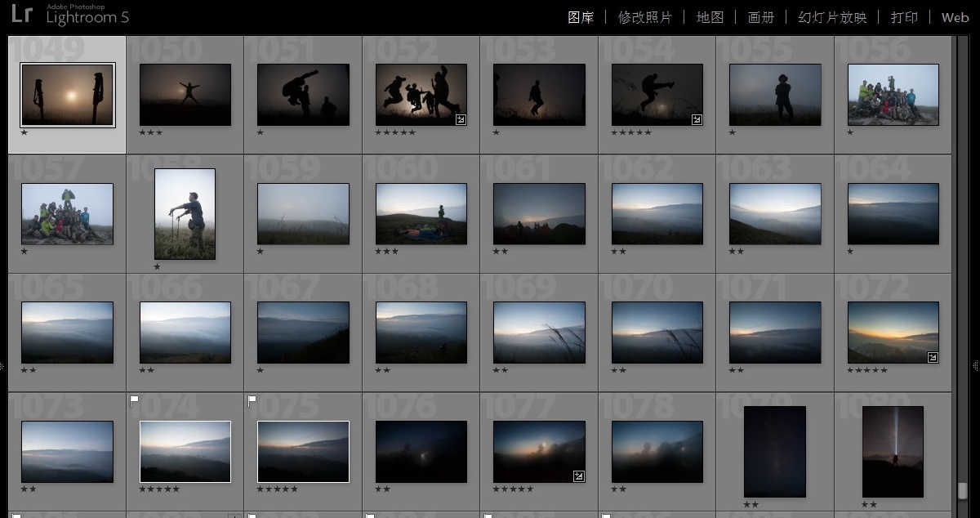Toggle the pick flag on photo 1075
This screenshot has height=518, width=980.
pos(252,400)
